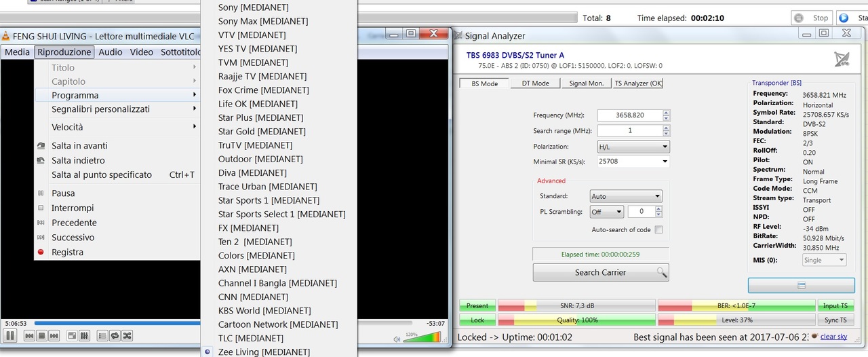Open the Video menu in VLC
868x357 pixels.
click(x=142, y=52)
